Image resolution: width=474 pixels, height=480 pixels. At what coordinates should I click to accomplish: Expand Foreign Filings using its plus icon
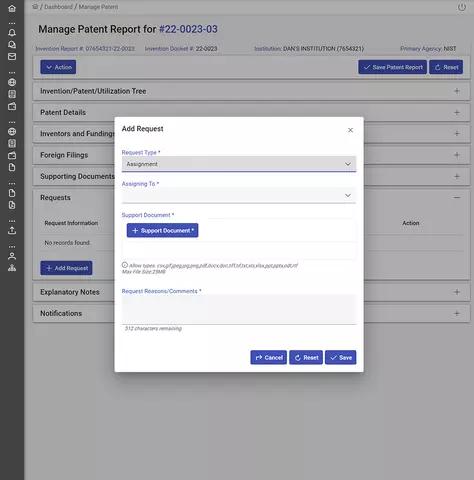[457, 155]
